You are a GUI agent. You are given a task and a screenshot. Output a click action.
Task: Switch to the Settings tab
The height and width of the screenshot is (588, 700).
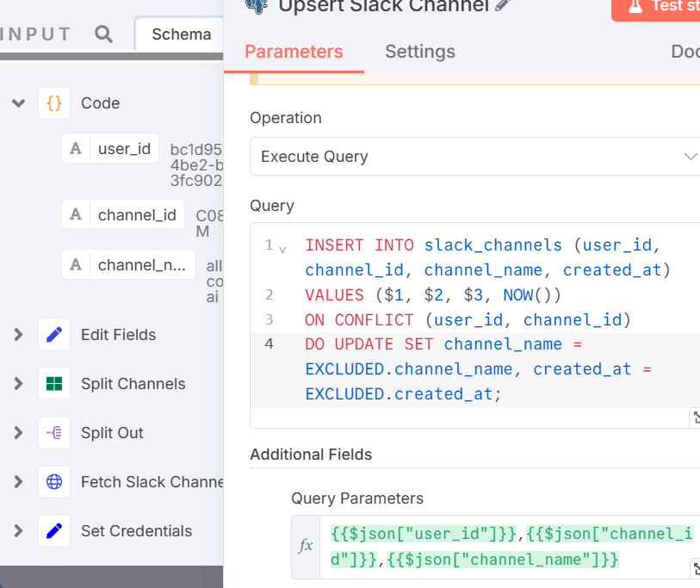(x=420, y=52)
